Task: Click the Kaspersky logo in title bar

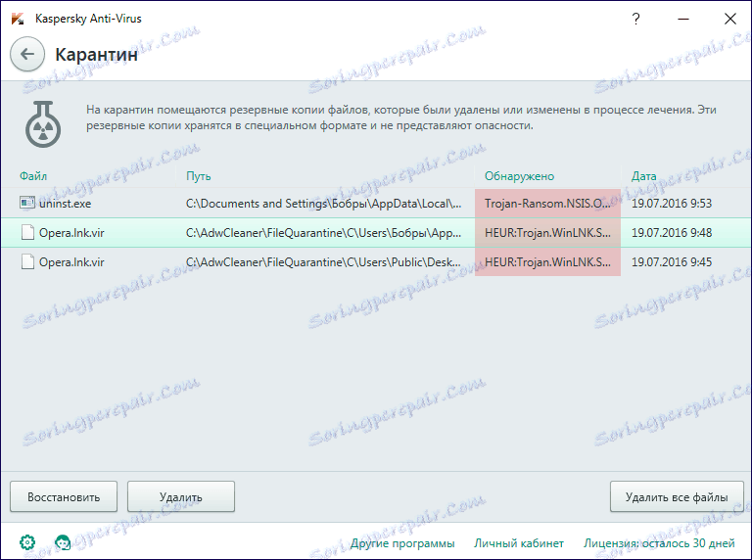Action: coord(18,19)
